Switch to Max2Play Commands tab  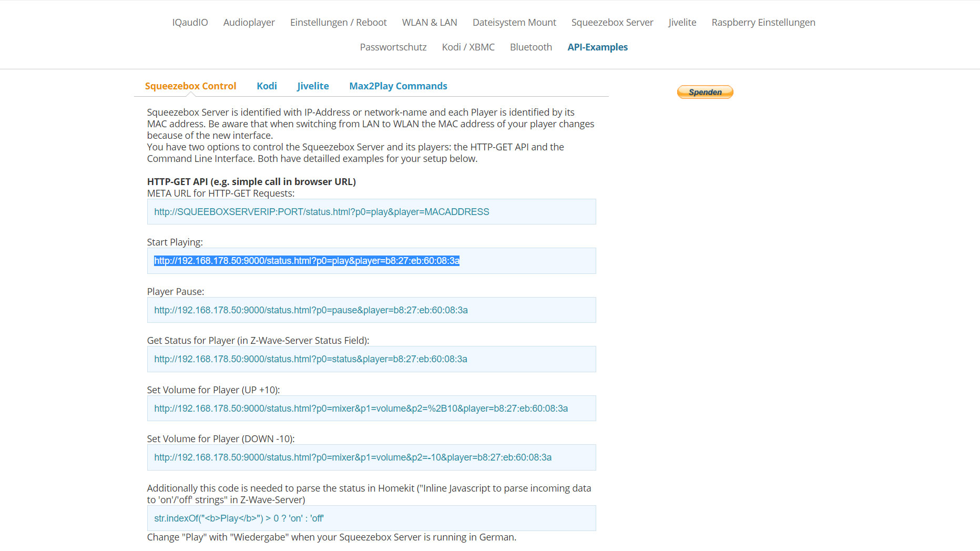(398, 86)
